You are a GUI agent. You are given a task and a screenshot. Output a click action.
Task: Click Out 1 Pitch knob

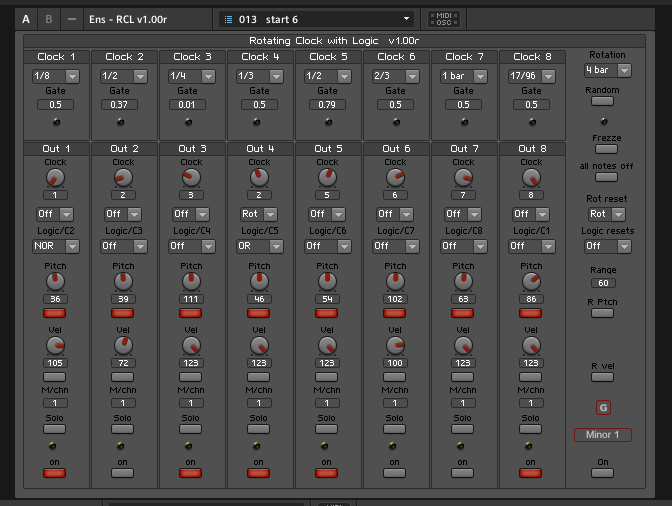click(55, 281)
